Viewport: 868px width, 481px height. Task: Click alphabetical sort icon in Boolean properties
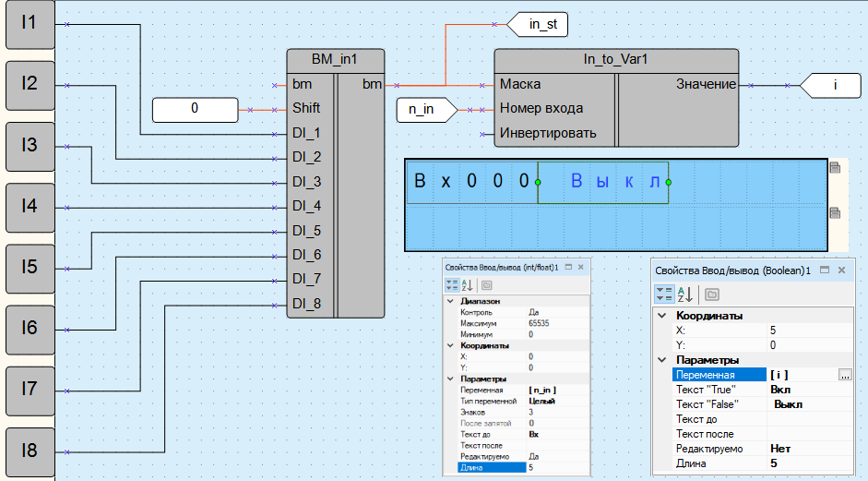tap(687, 295)
